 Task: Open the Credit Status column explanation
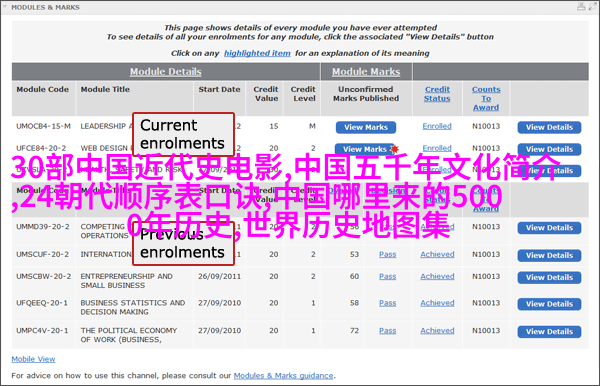tap(437, 94)
